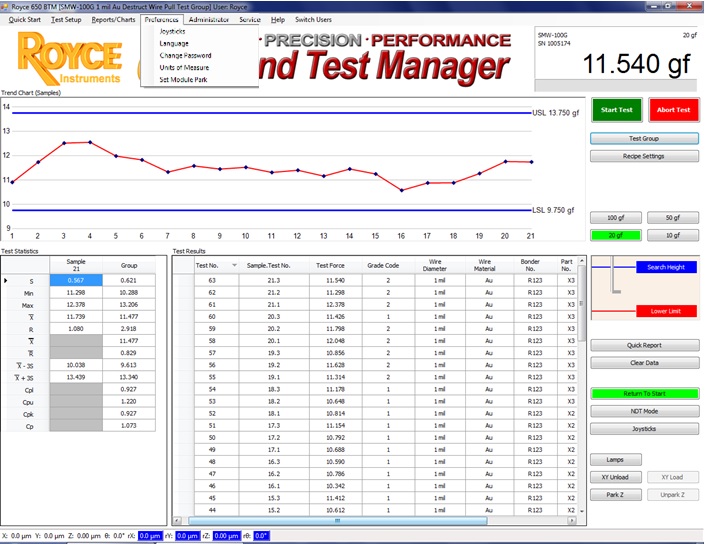Open the Help menu
The width and height of the screenshot is (705, 544).
278,20
